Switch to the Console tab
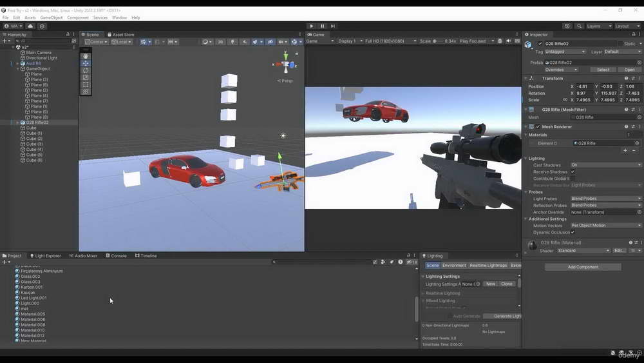 click(116, 256)
